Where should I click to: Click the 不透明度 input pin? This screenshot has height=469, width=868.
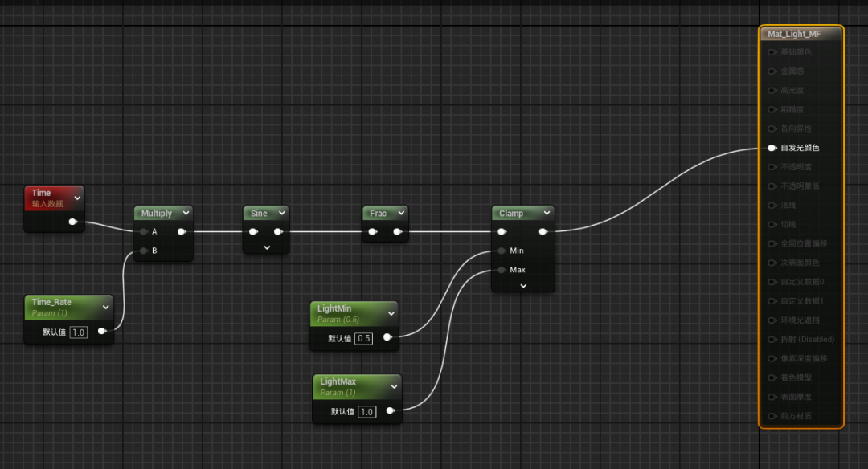point(772,167)
